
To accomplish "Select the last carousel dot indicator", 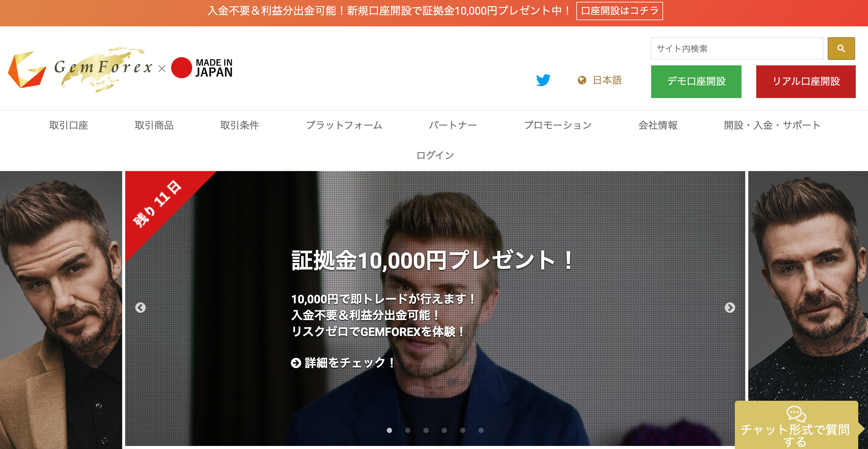I will tap(481, 430).
